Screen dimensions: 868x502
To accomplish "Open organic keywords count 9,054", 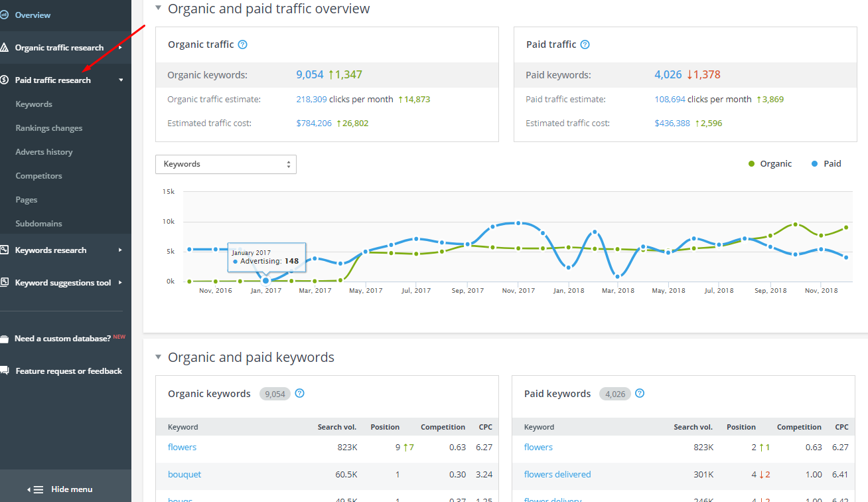I will coord(310,74).
